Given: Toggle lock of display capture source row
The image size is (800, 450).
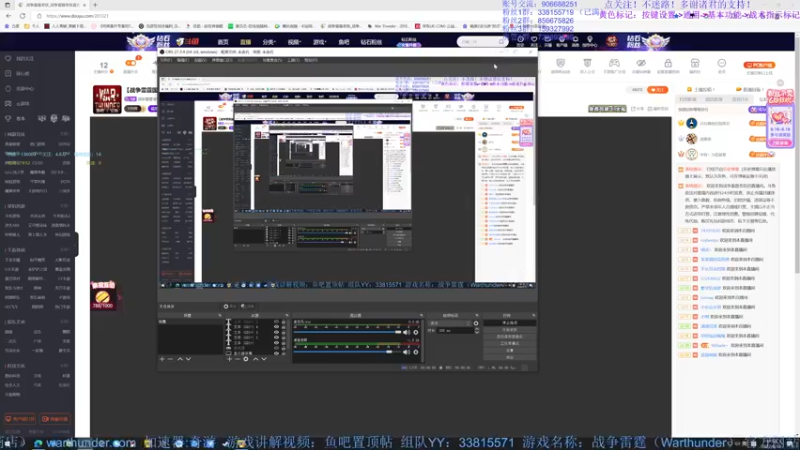Looking at the screenshot, I should pos(284,353).
